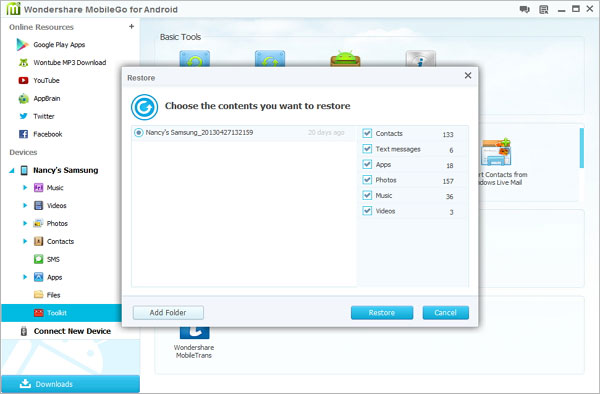Open the Photos category icon

(38, 223)
